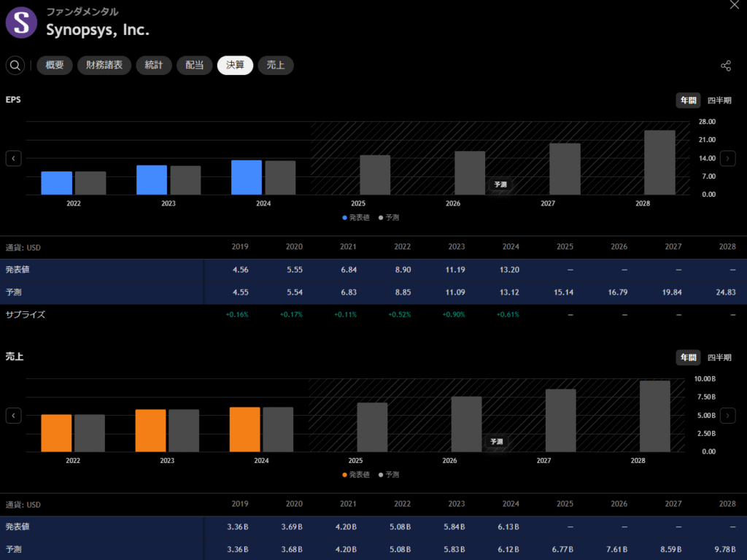Click the surprise value +0.90%
Viewport: 747px width, 560px height.
coord(454,315)
